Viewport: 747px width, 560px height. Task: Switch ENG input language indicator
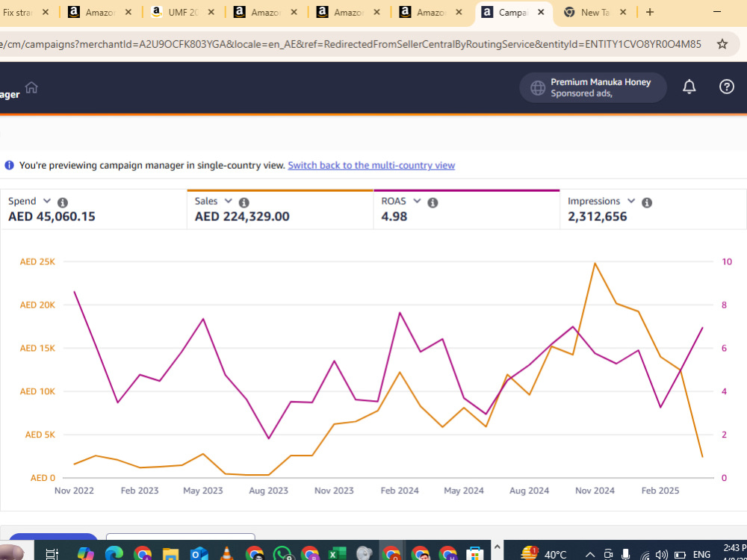[x=701, y=554]
